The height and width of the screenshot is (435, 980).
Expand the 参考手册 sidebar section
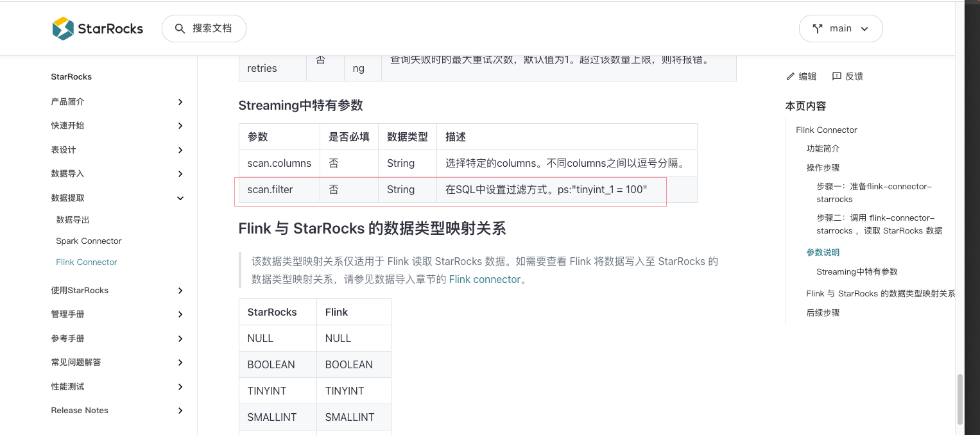pos(180,339)
